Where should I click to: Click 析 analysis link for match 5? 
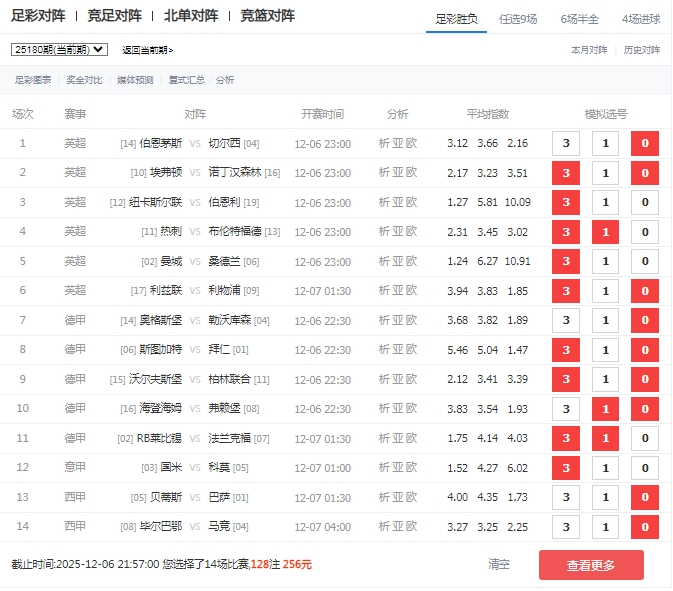pyautogui.click(x=385, y=261)
